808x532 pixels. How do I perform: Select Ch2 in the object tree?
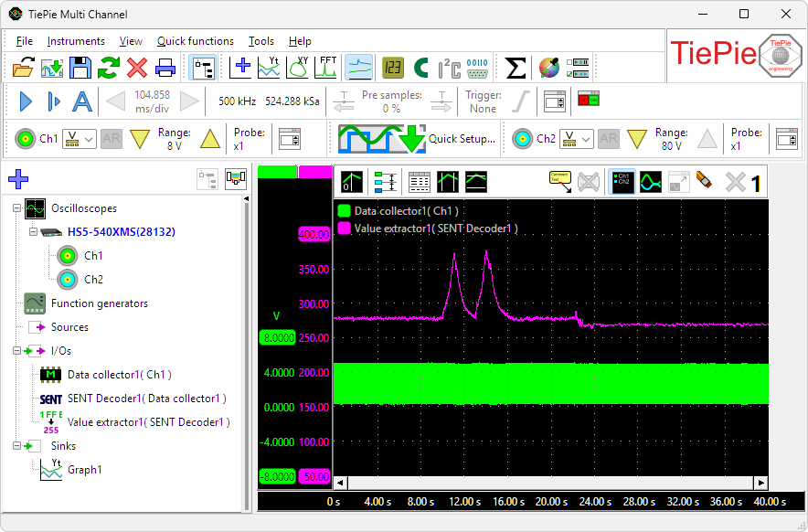click(93, 280)
